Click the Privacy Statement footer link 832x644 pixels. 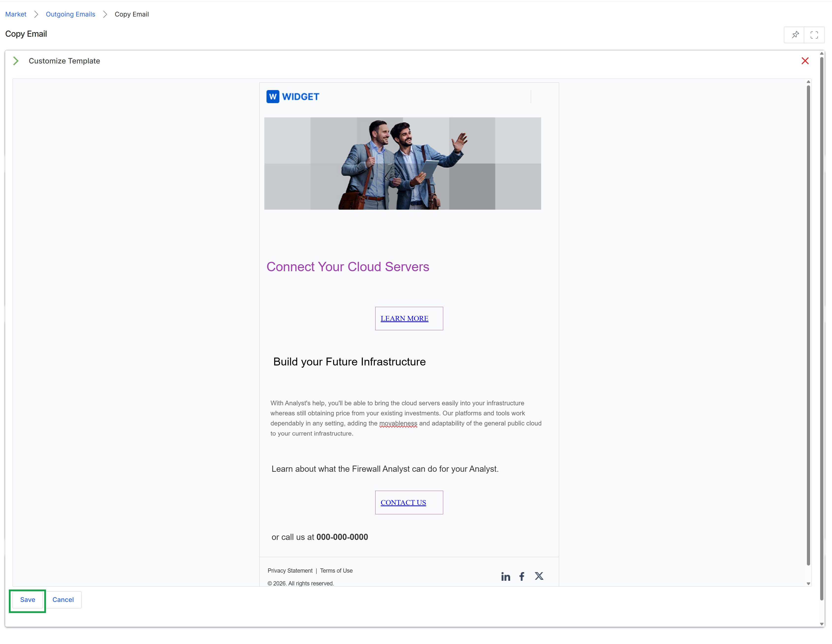point(290,570)
